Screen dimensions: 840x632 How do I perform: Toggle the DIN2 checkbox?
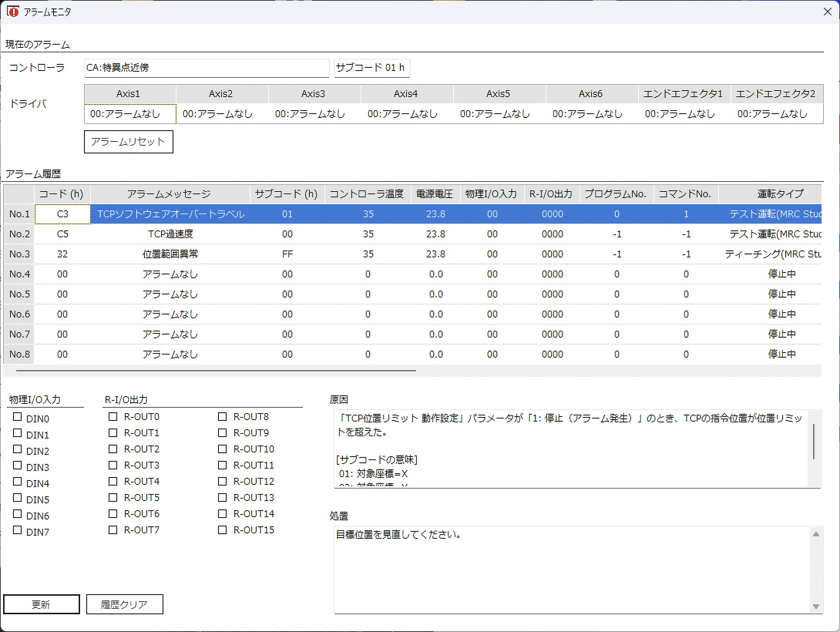tap(17, 449)
